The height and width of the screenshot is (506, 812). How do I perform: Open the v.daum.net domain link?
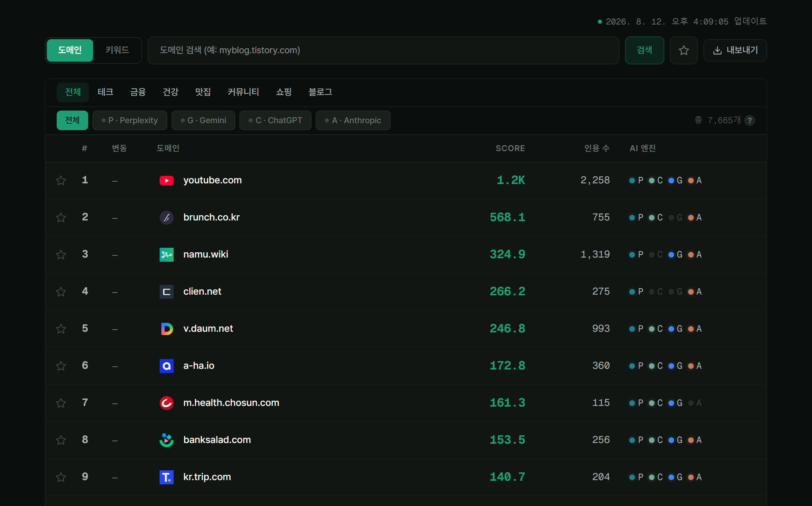click(208, 329)
